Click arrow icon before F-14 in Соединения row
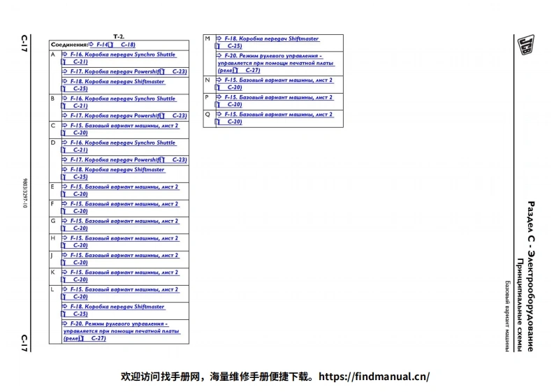 point(92,45)
